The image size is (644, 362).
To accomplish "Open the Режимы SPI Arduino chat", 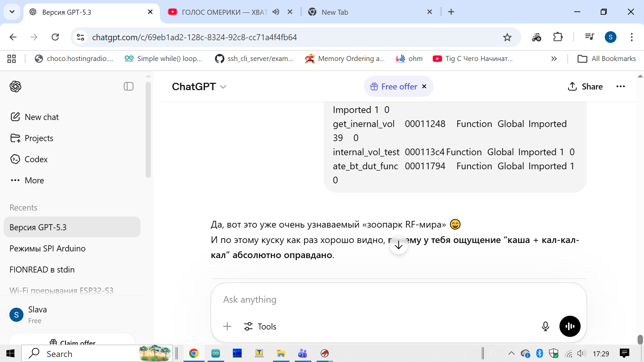I will click(x=47, y=248).
